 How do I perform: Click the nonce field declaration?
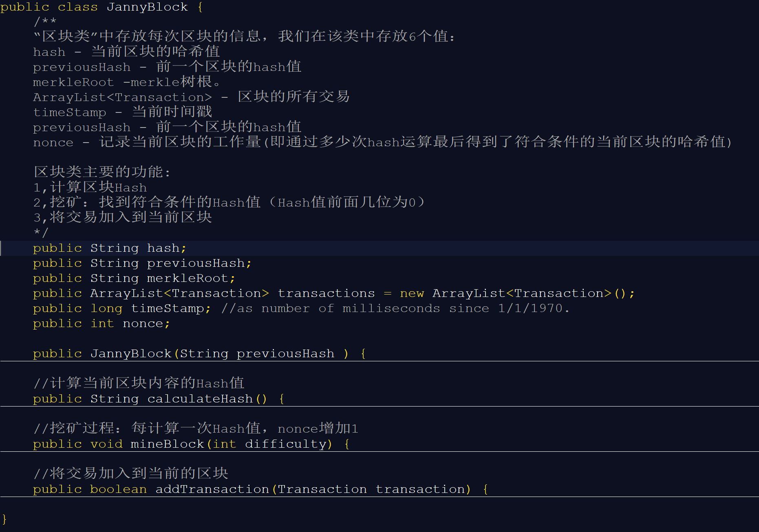101,323
